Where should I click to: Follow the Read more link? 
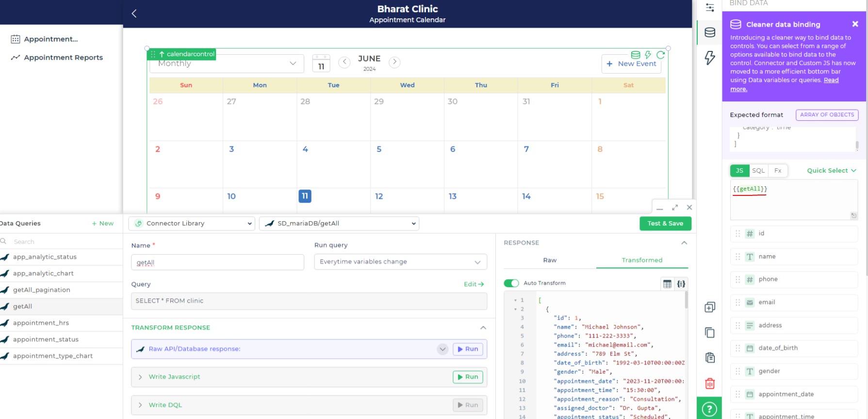[831, 81]
